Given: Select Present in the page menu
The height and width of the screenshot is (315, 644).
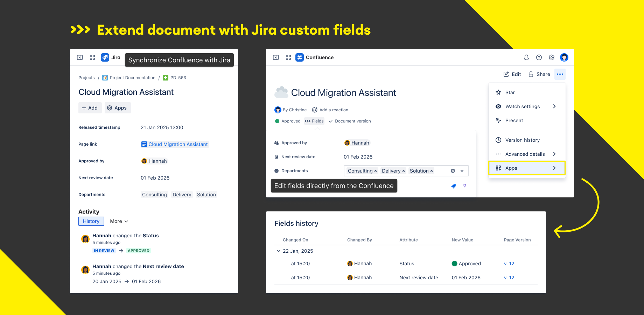Looking at the screenshot, I should tap(527, 120).
